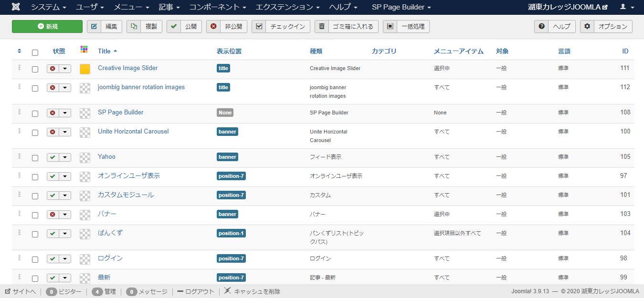This screenshot has width=644, height=298.
Task: Toggle the select-all checkbox in table header
Action: pos(34,52)
